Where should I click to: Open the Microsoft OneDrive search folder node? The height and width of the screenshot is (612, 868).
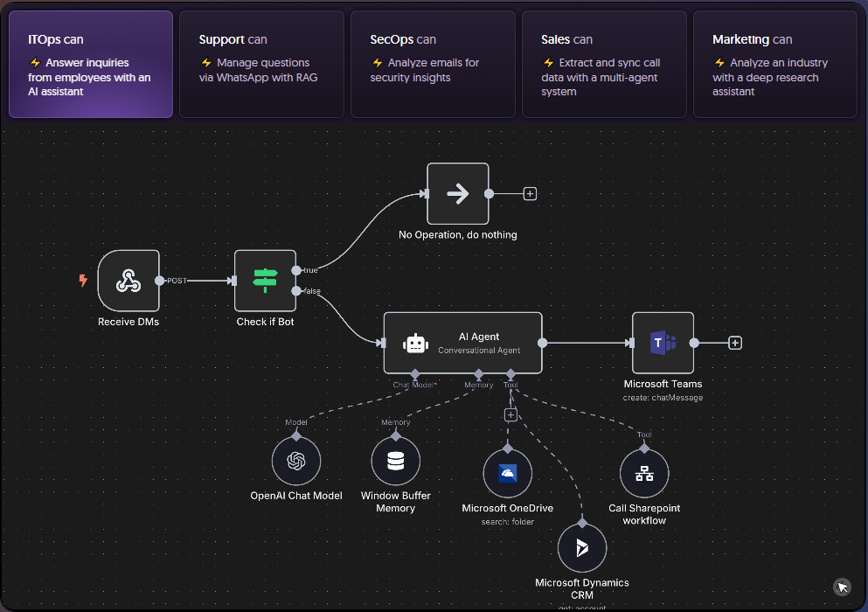507,473
